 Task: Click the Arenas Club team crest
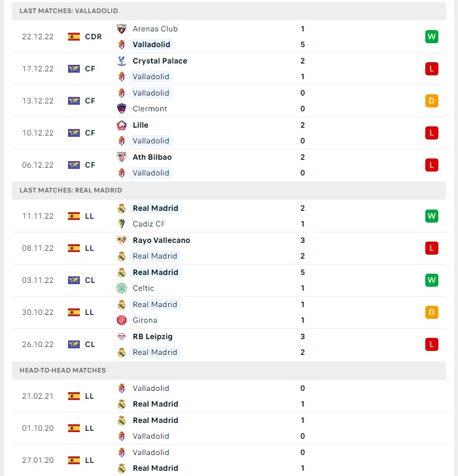[122, 29]
